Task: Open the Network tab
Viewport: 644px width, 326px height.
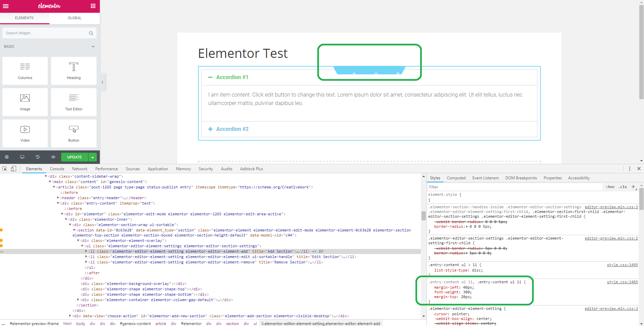Action: click(x=80, y=169)
